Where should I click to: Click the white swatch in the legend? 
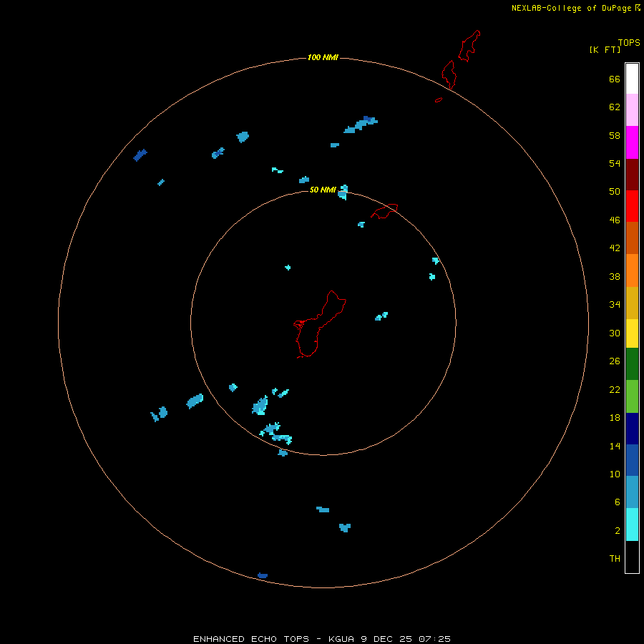(632, 79)
